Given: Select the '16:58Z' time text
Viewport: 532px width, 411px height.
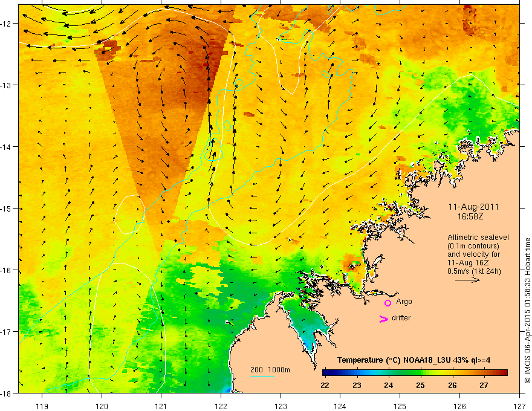Looking at the screenshot, I should point(470,216).
